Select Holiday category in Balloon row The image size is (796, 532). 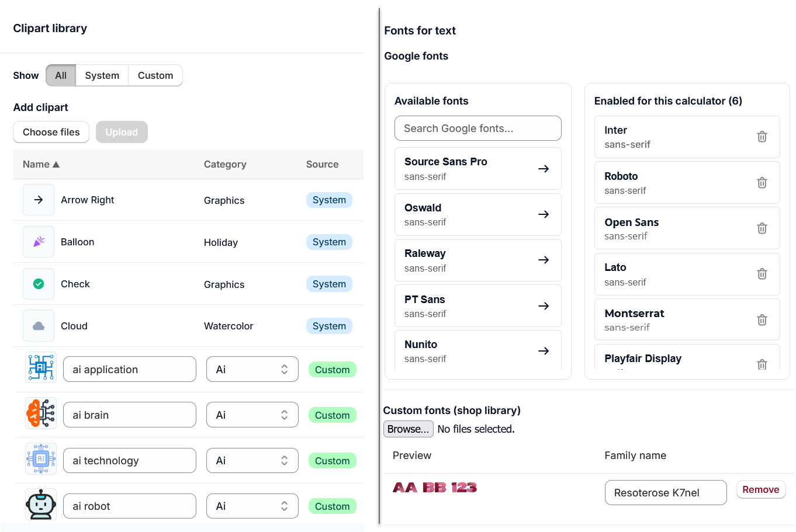point(221,242)
